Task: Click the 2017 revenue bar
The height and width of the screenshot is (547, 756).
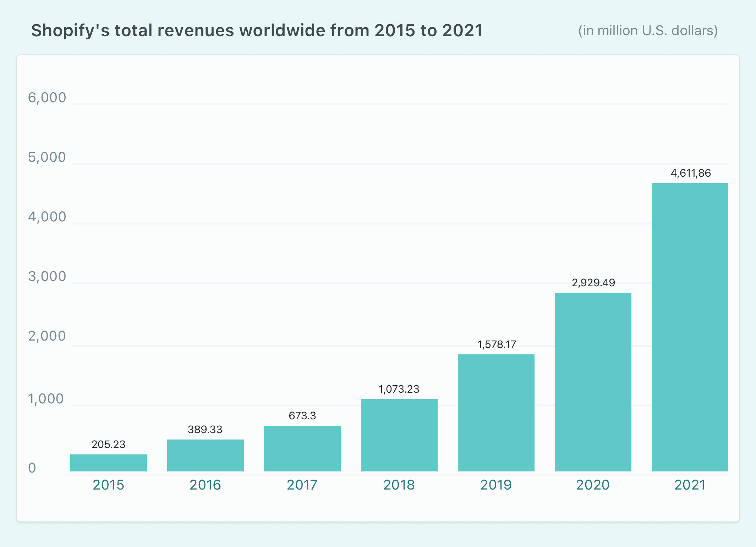Action: tap(302, 448)
